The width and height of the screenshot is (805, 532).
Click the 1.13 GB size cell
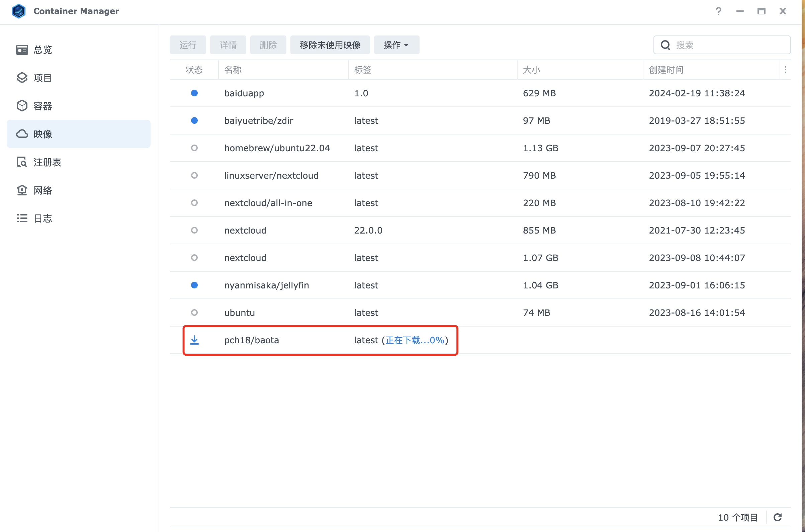[x=540, y=148]
